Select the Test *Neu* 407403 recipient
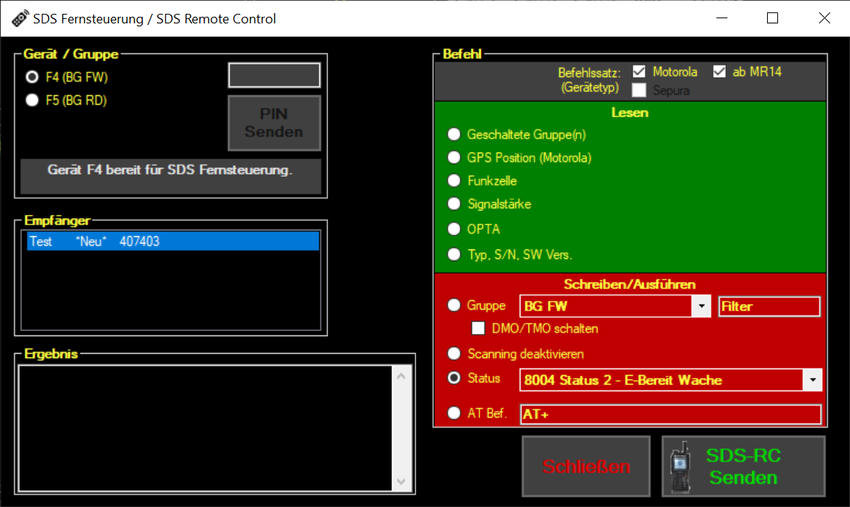The height and width of the screenshot is (507, 850). tap(172, 242)
